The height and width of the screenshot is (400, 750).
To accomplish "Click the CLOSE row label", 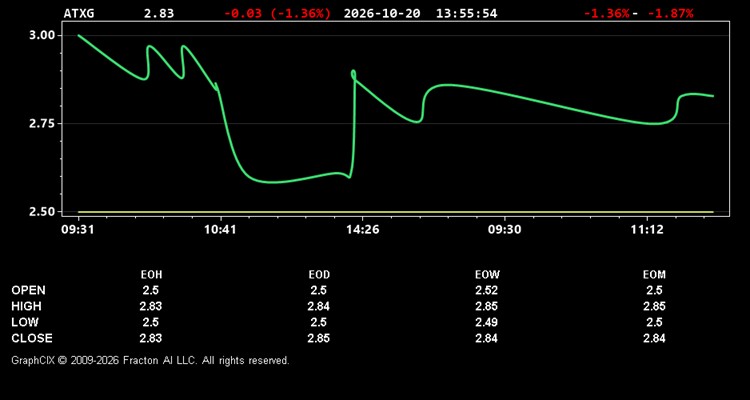I will [x=32, y=338].
